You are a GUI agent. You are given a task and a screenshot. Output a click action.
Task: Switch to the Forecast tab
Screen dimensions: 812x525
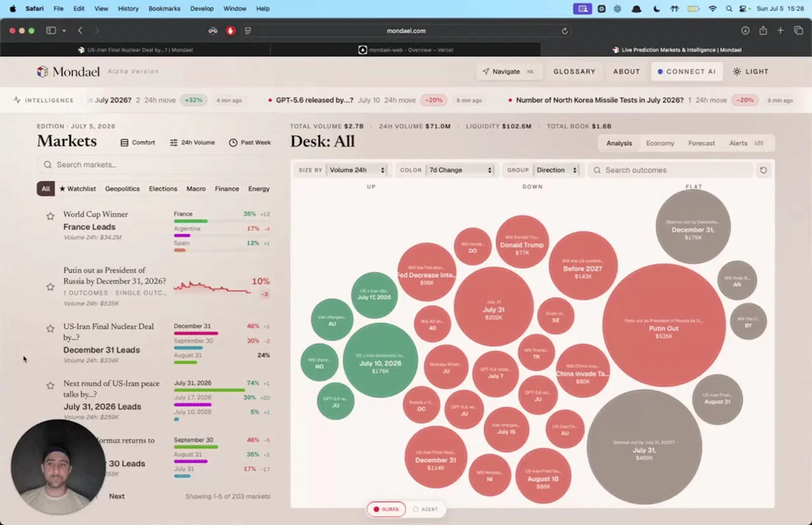tap(701, 143)
